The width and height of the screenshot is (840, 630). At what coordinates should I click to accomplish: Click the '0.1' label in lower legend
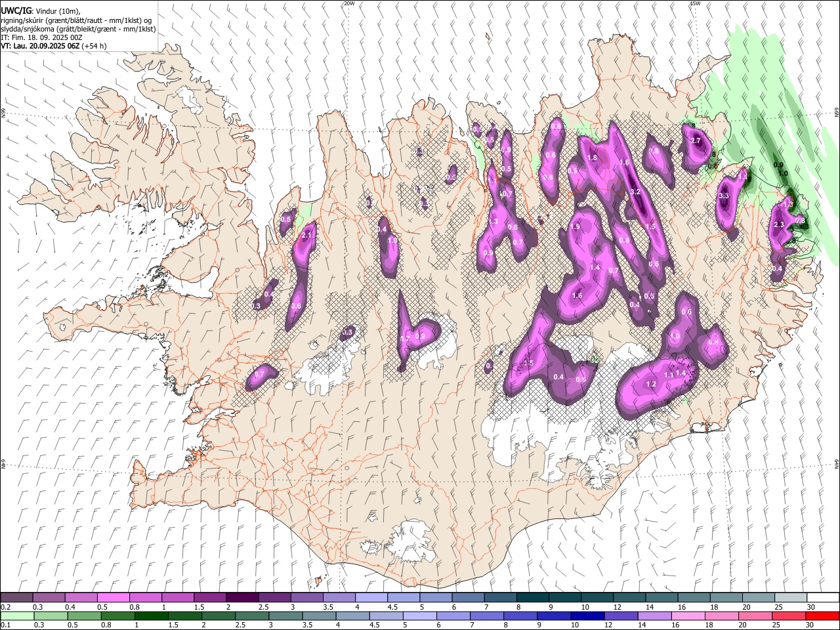(5, 625)
